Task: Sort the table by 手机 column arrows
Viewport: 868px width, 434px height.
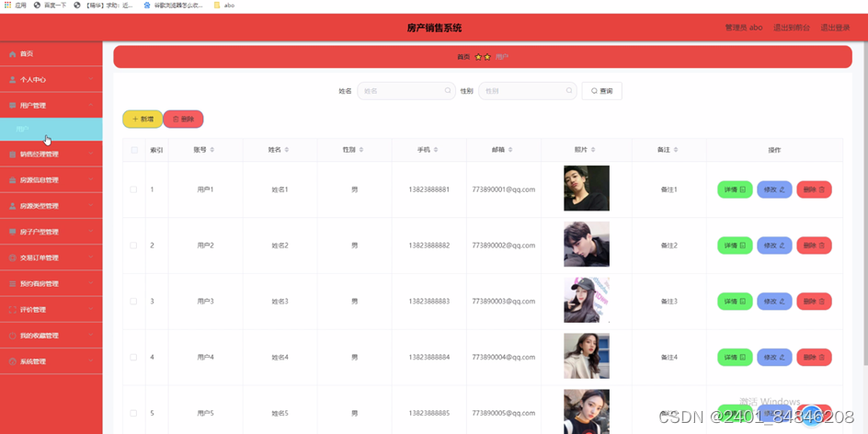Action: [436, 150]
